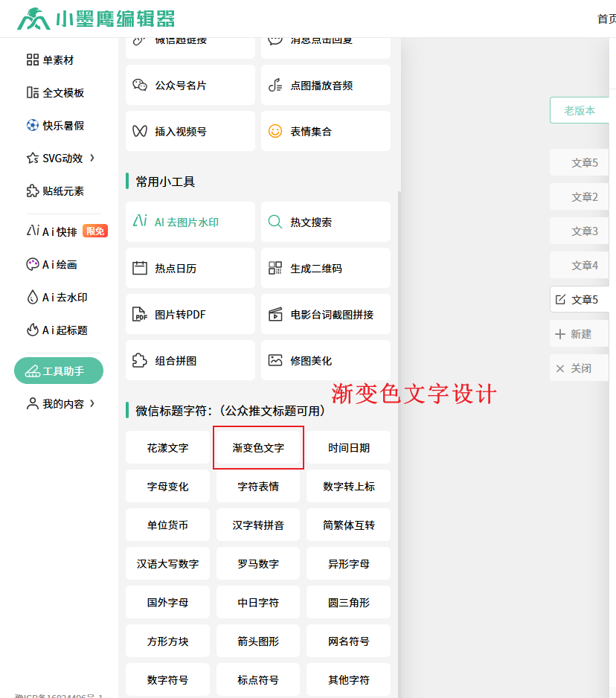Select the 渐变色文字 button
Viewport: 616px width, 698px height.
[258, 447]
